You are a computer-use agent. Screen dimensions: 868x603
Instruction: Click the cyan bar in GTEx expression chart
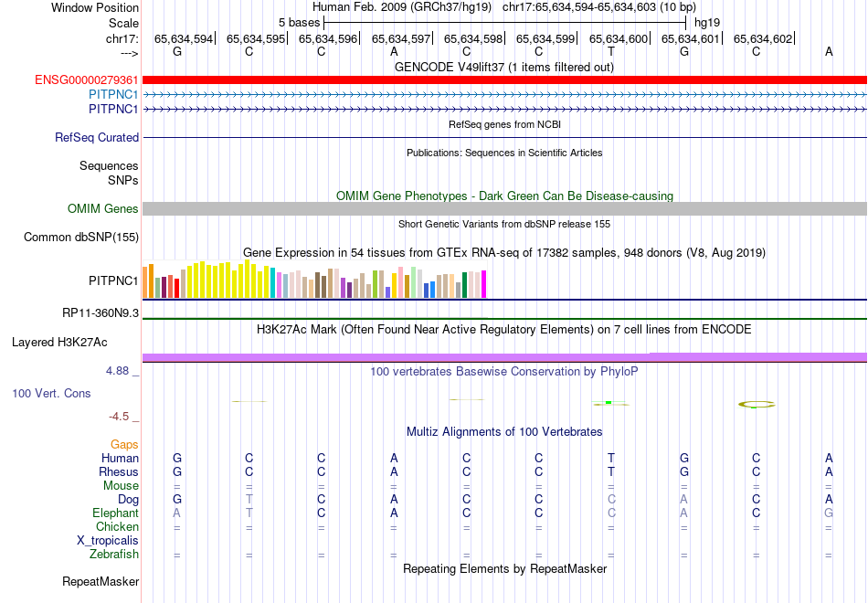[x=273, y=283]
